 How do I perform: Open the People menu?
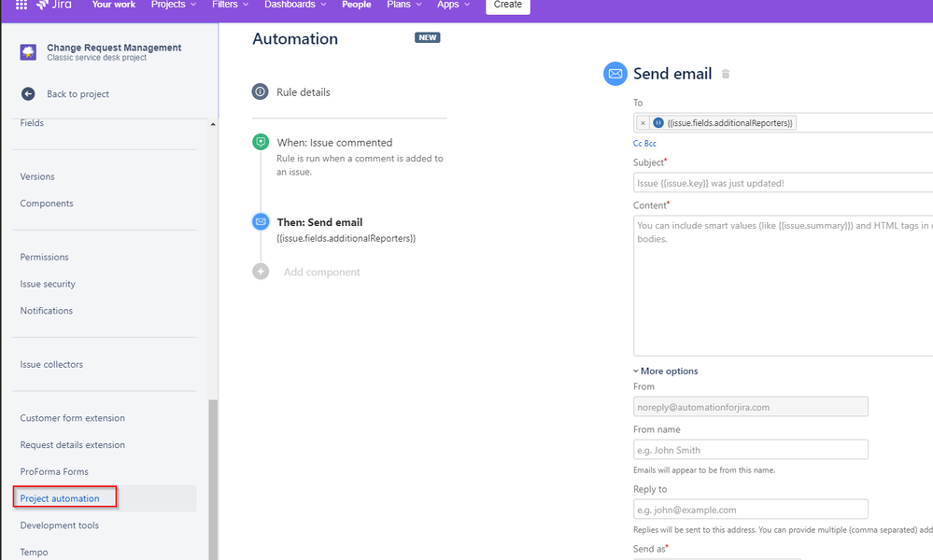357,4
